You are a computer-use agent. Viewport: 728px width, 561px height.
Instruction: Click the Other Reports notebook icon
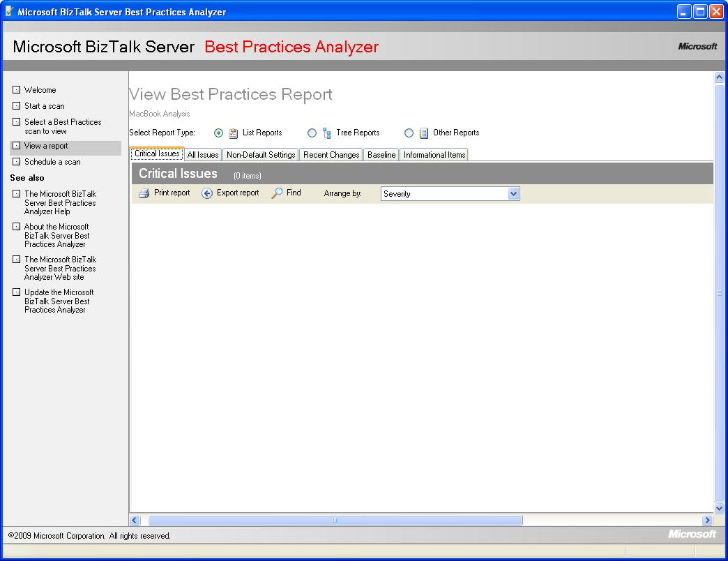(423, 133)
